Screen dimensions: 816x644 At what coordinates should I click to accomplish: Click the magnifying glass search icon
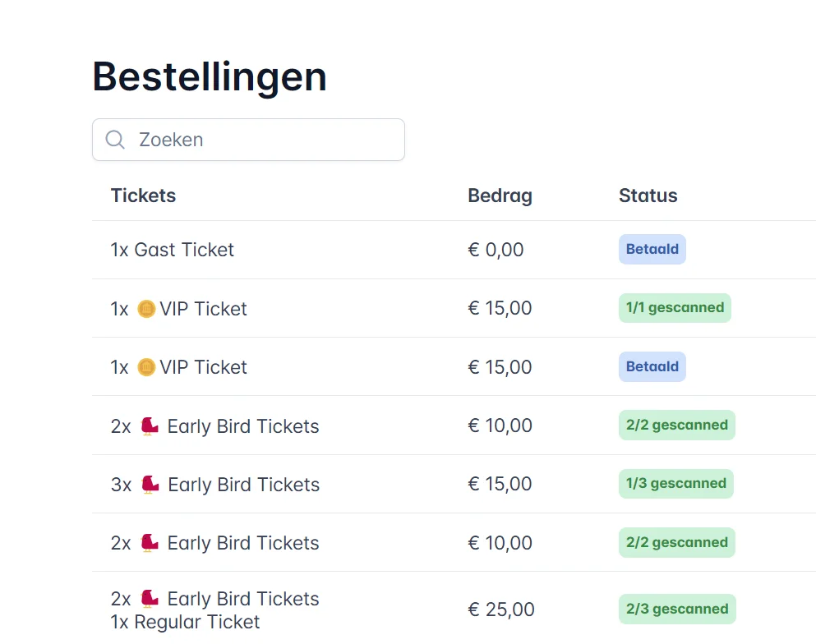click(x=115, y=140)
